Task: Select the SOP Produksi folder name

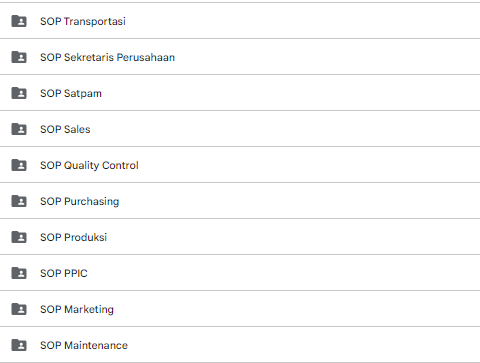Action: click(73, 237)
